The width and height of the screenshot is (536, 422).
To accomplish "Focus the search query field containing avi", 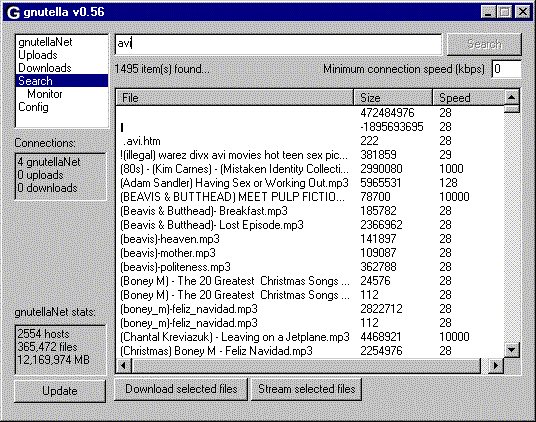I will (278, 44).
